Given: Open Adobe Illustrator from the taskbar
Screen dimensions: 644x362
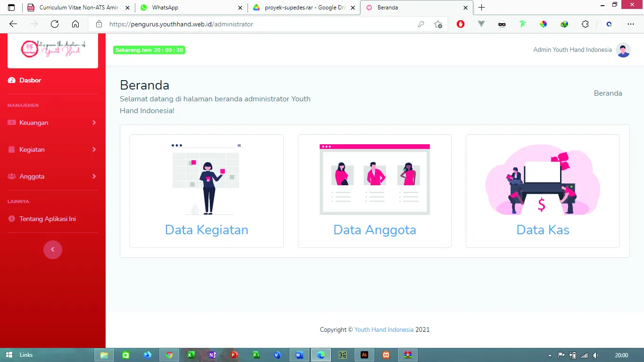Looking at the screenshot, I should click(364, 355).
